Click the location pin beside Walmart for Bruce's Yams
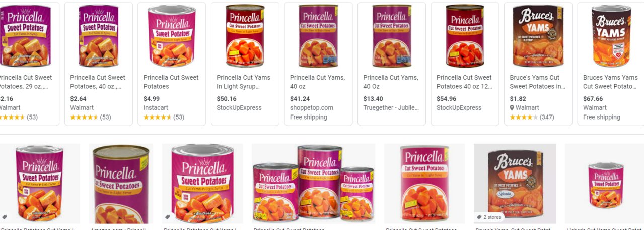This screenshot has height=230, width=644. click(x=513, y=107)
